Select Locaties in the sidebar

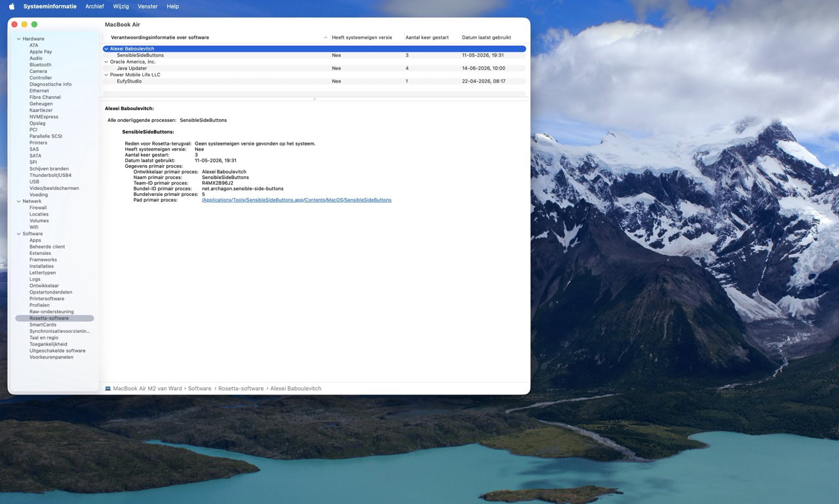pos(39,214)
